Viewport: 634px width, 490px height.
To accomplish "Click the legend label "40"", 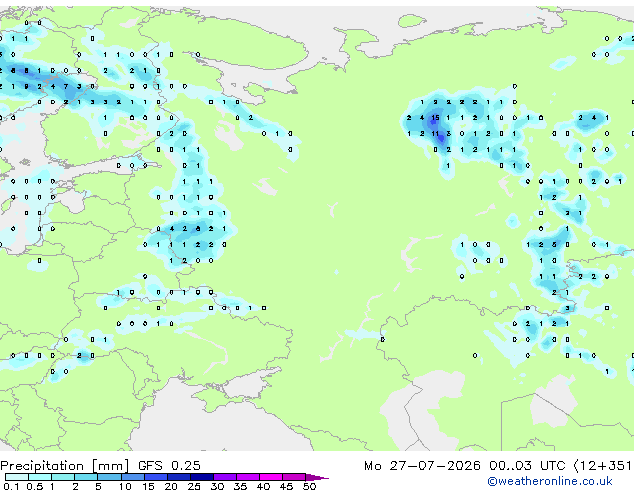I will point(263,486).
